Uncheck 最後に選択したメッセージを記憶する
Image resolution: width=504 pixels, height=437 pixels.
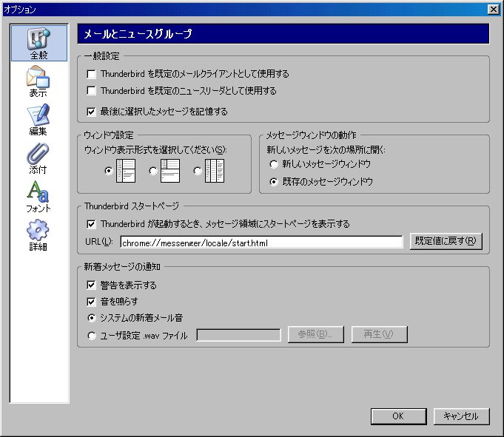coord(91,112)
